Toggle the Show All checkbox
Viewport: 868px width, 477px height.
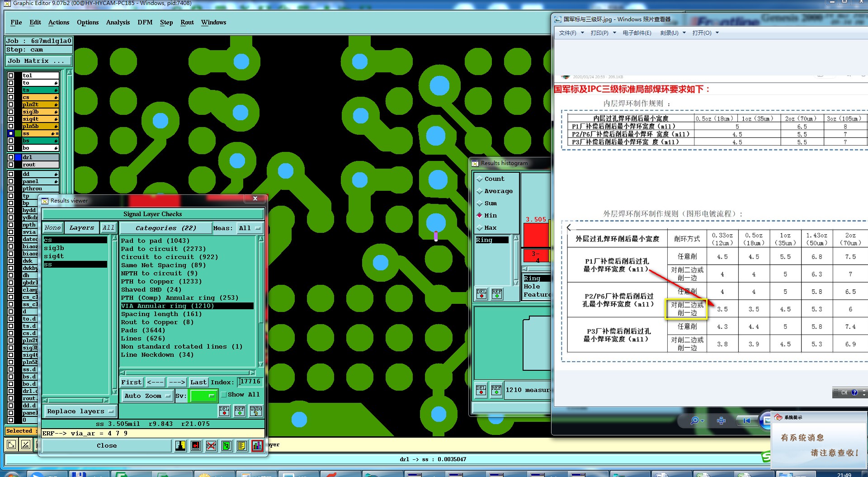click(x=224, y=395)
